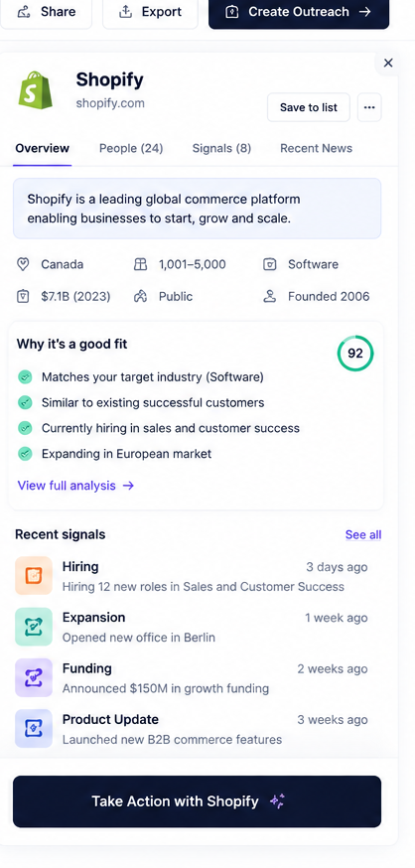This screenshot has height=868, width=415.
Task: Click the 'Founded 2006' text
Action: pos(329,297)
